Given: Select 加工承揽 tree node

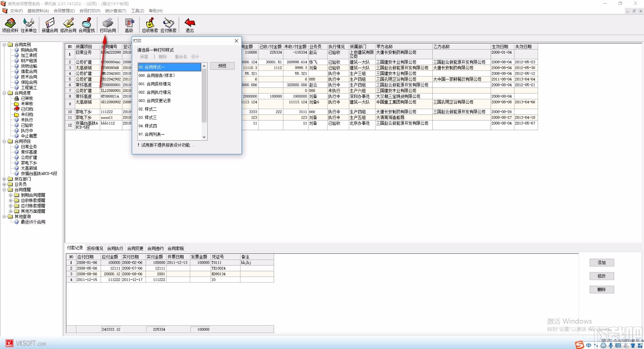Looking at the screenshot, I should point(29,55).
